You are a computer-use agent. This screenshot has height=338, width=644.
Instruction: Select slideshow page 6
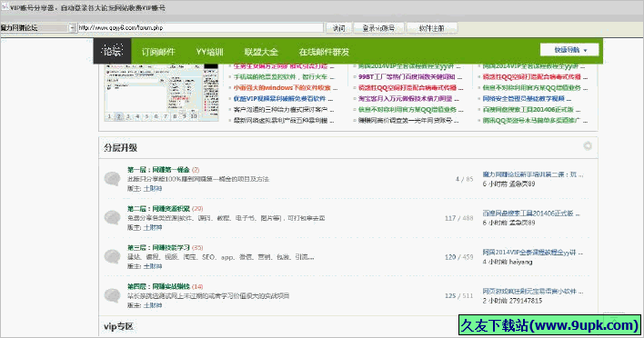coord(156,116)
